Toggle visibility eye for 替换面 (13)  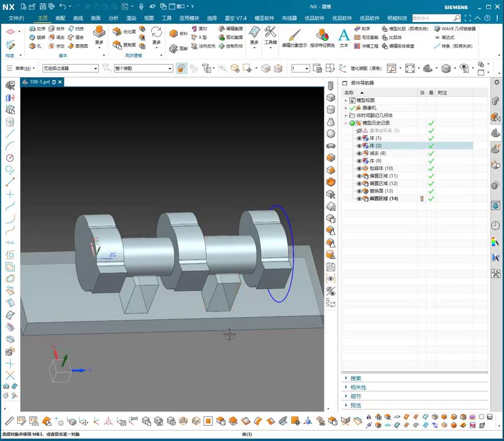point(359,191)
